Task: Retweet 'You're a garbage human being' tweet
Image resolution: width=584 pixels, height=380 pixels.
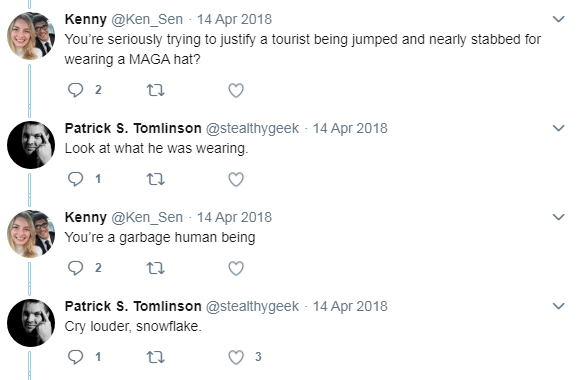Action: point(155,268)
